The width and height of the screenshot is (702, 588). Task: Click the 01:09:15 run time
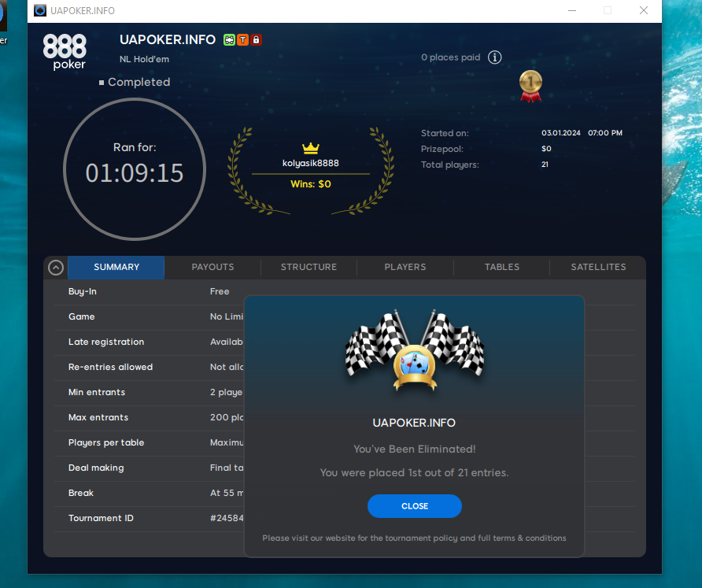point(135,173)
